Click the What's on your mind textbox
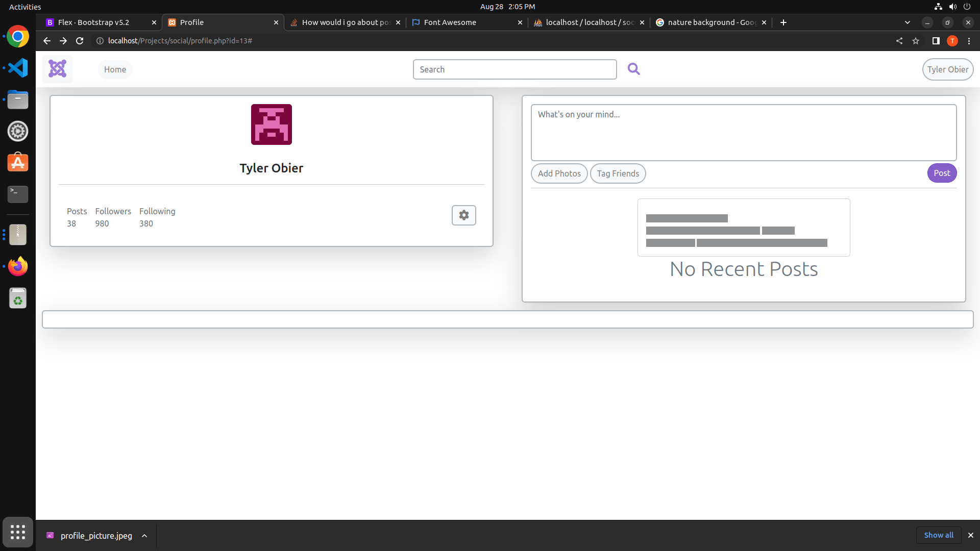Viewport: 980px width, 551px height. [743, 133]
